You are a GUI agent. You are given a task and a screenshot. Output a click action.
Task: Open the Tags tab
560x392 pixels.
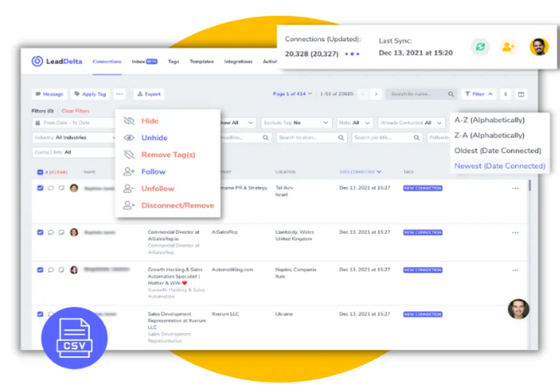(173, 62)
